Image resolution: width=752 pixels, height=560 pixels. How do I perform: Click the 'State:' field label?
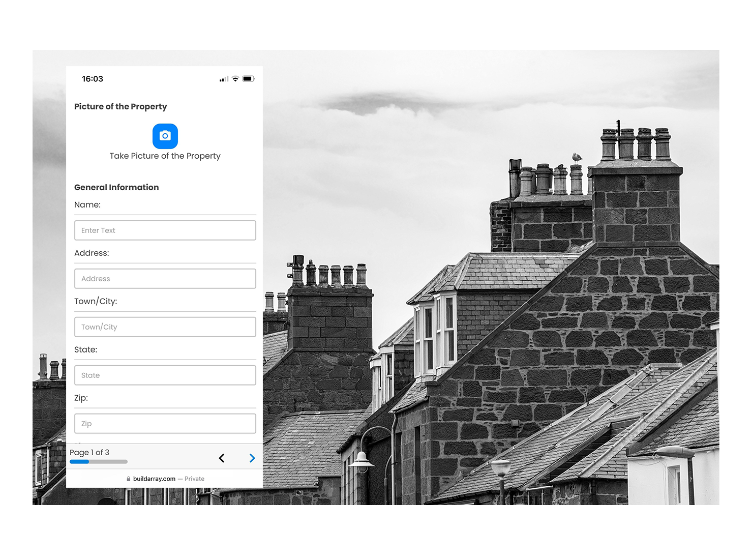coord(86,349)
